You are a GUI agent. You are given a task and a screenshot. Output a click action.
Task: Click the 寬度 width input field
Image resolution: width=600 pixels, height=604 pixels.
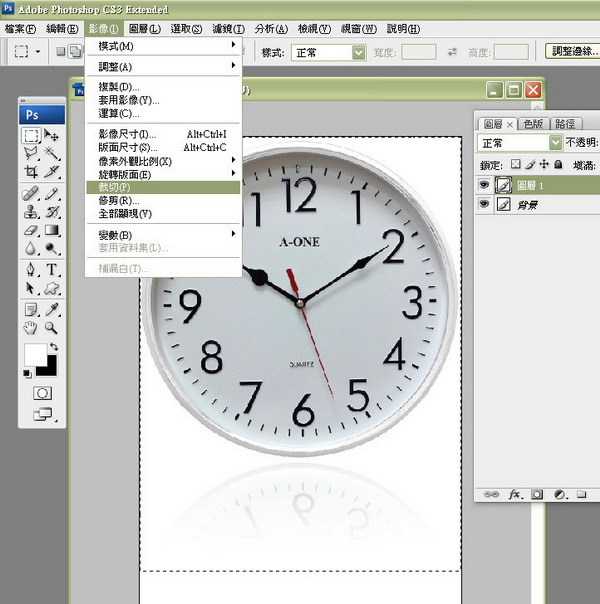pos(418,52)
